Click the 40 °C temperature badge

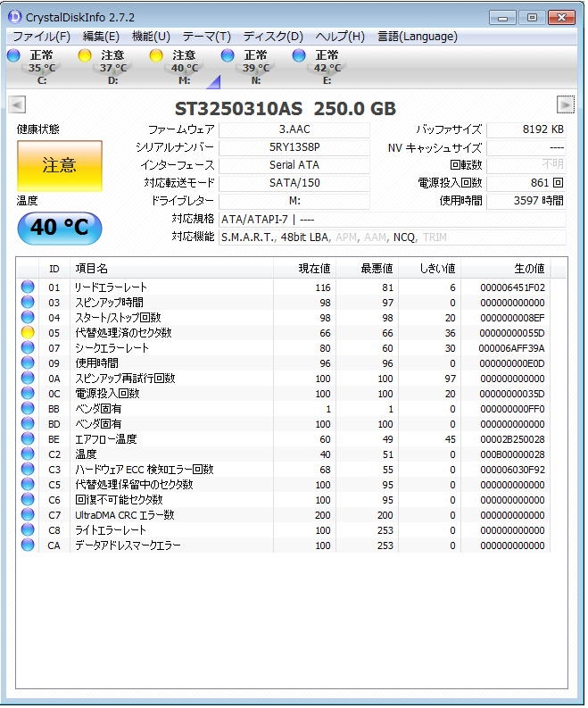click(60, 228)
